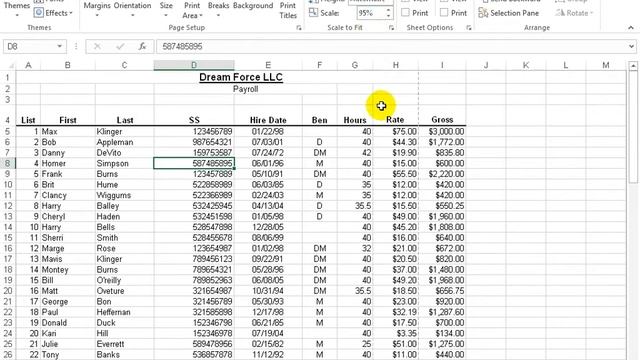
Task: Click the formula bar value 587485895
Action: pyautogui.click(x=182, y=47)
